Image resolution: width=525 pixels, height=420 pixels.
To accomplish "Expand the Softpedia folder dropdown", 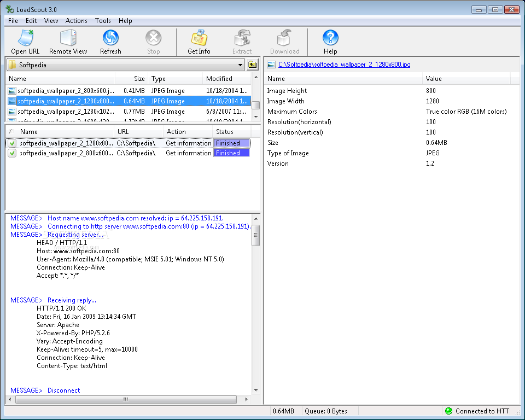I will pos(241,65).
